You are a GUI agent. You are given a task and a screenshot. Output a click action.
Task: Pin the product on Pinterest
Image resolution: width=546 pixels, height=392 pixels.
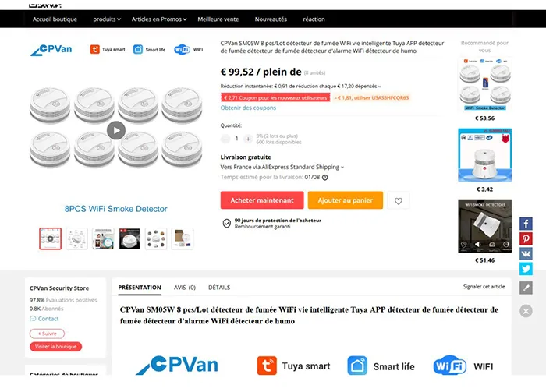coord(526,239)
